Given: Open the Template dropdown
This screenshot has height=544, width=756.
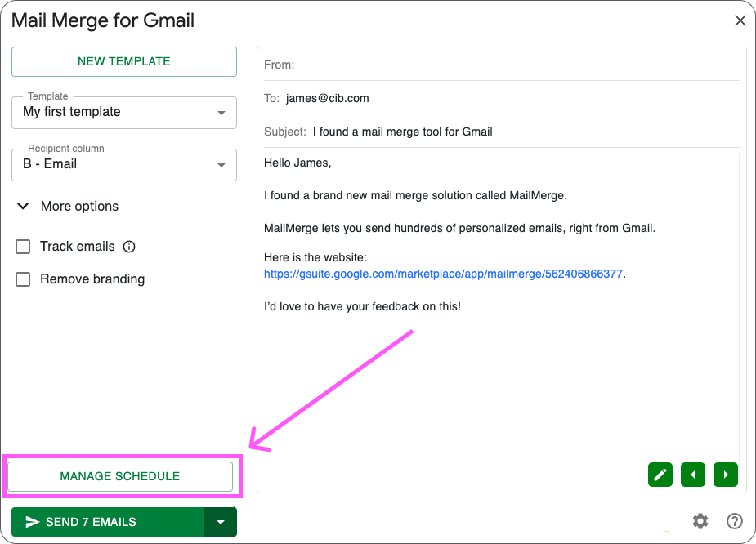Looking at the screenshot, I should click(x=124, y=113).
